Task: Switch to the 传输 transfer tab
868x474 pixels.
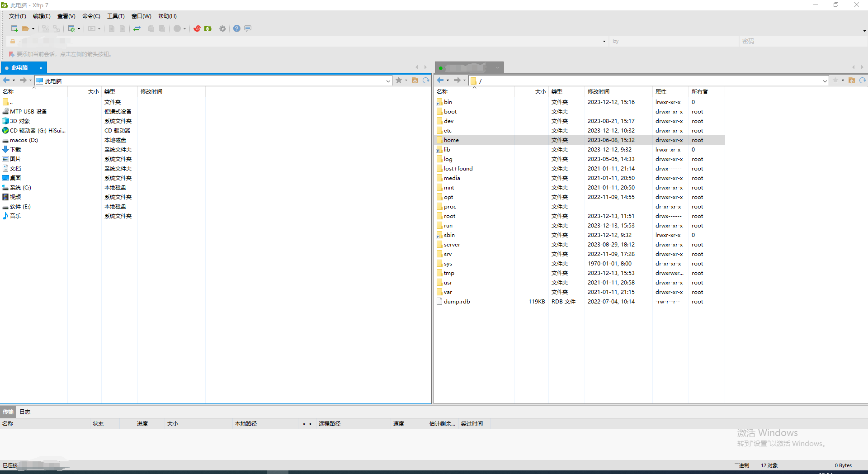Action: pos(8,412)
